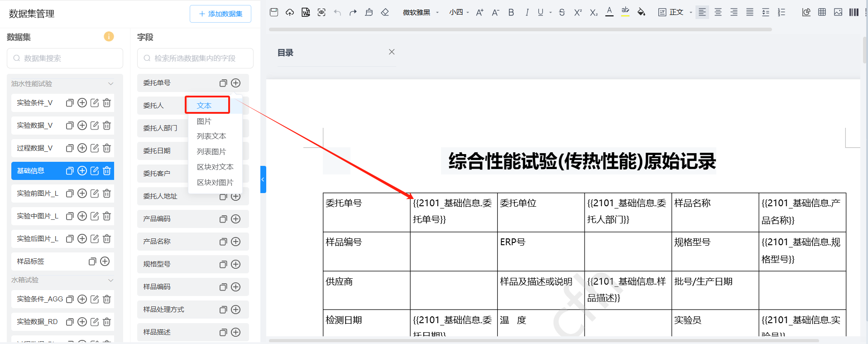Click the field search input box

point(195,58)
